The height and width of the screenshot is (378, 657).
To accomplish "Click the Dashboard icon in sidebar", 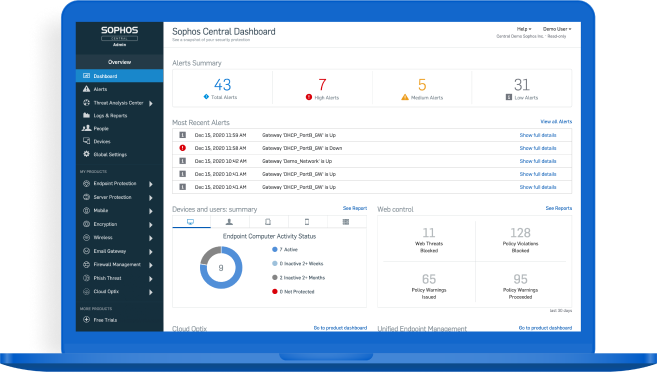I will click(x=86, y=76).
